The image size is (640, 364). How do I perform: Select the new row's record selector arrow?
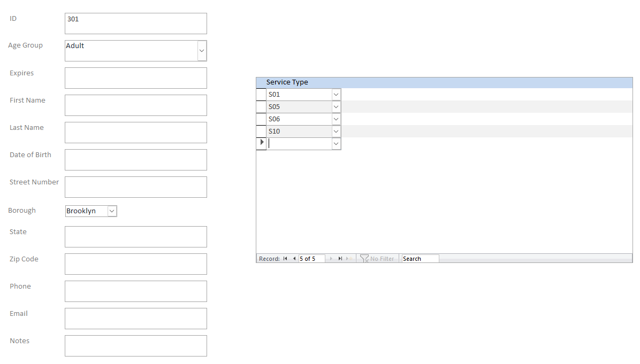(262, 142)
